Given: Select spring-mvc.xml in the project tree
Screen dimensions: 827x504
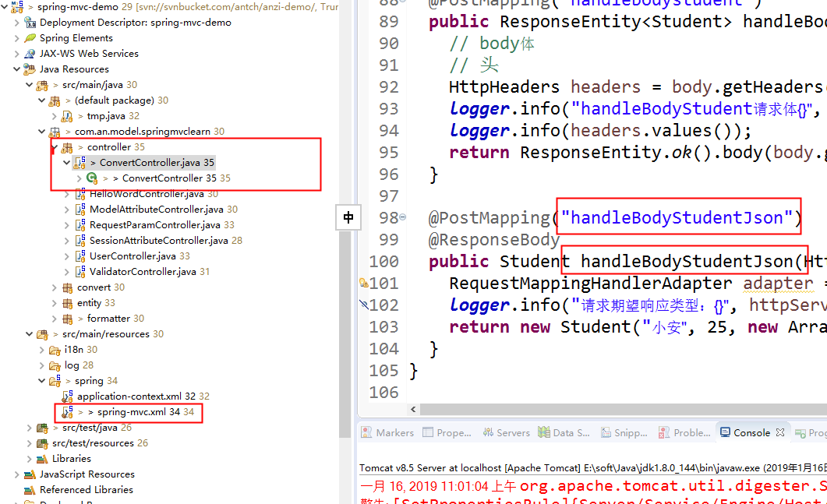Looking at the screenshot, I should pos(131,411).
